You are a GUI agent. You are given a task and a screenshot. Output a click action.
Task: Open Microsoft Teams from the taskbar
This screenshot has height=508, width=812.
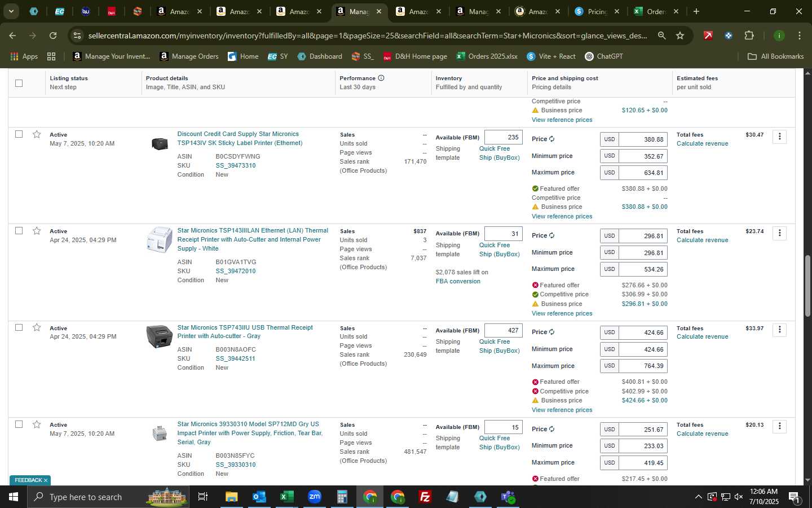click(508, 497)
